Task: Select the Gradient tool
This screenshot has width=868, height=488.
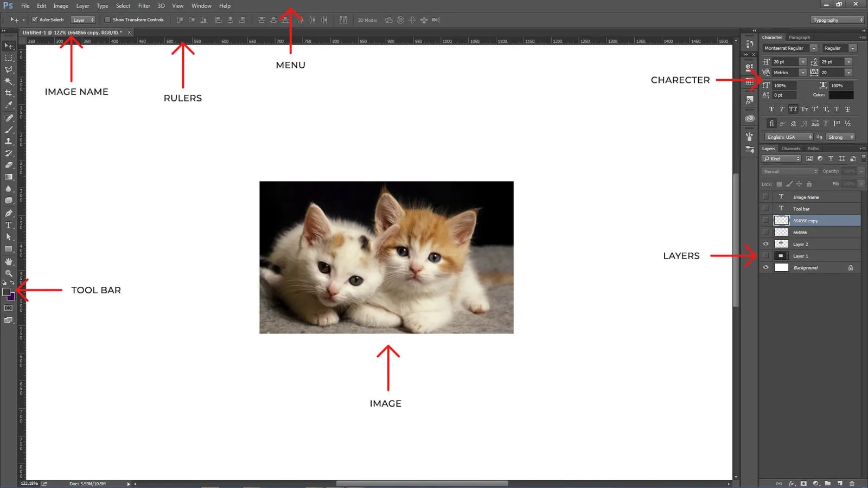Action: [9, 177]
